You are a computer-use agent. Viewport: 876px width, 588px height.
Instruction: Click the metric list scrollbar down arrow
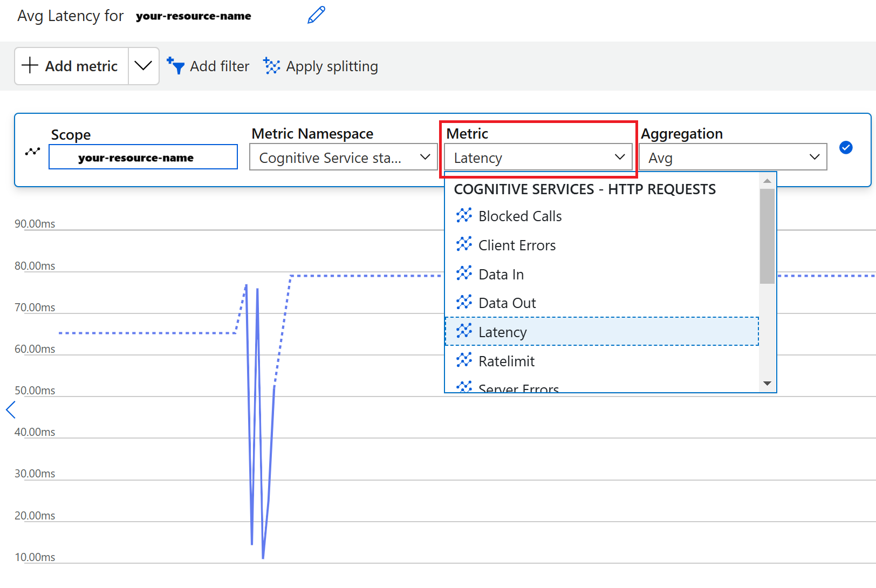pyautogui.click(x=767, y=384)
